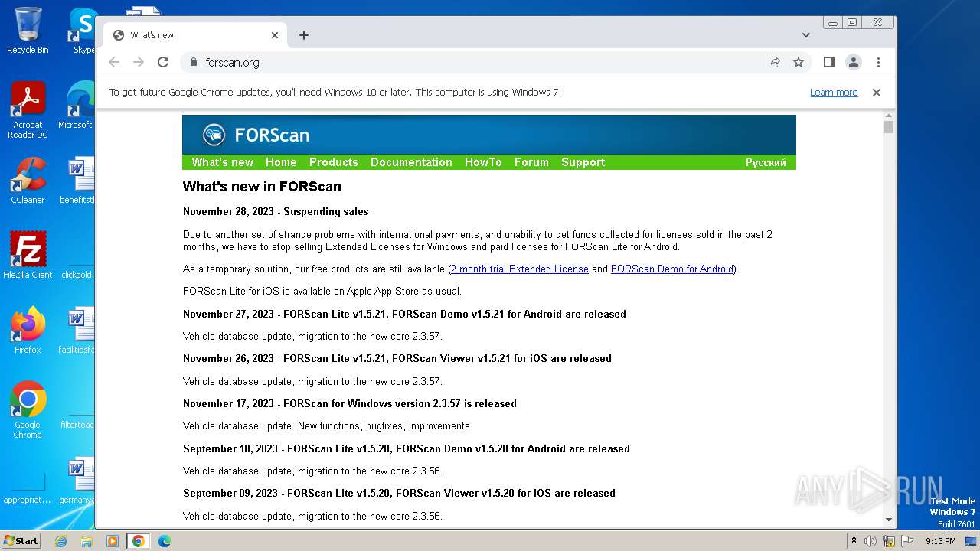Screen dimensions: 980x551
Task: Close the What's new tab
Action: [x=275, y=35]
